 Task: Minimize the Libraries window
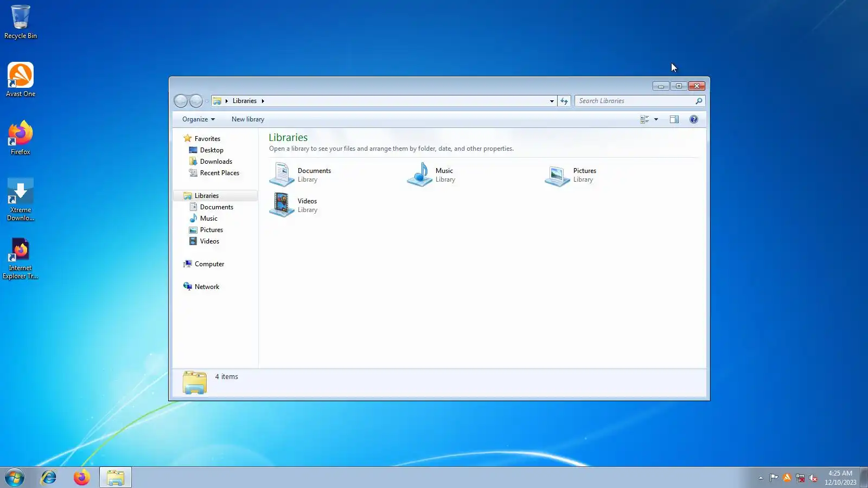[661, 86]
